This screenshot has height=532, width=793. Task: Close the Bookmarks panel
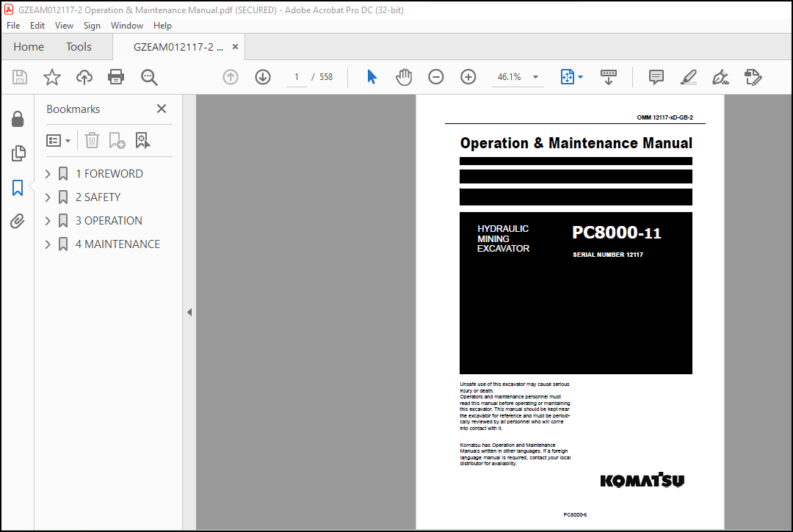(162, 109)
